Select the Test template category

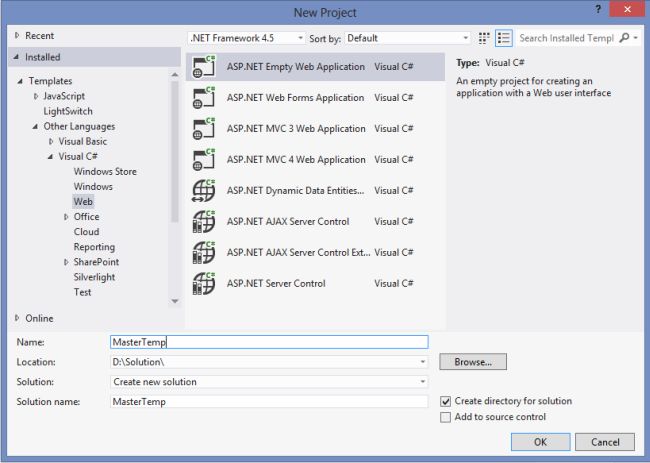coord(82,292)
